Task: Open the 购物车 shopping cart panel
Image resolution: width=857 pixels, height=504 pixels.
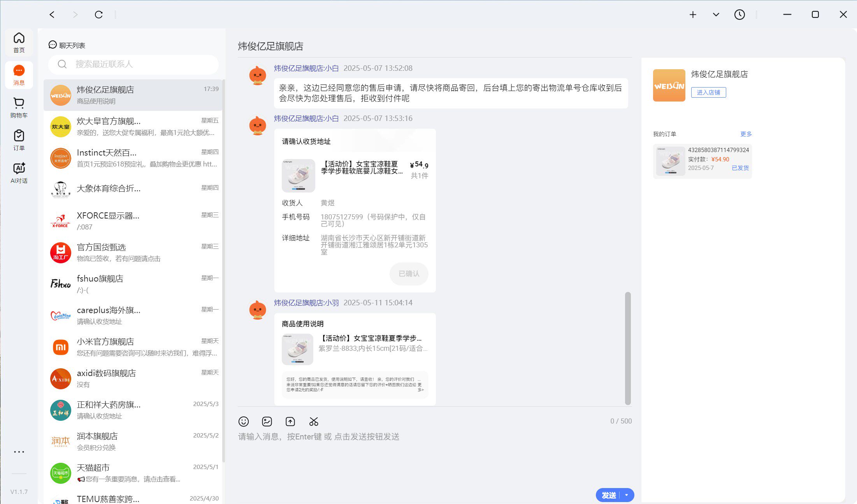Action: pos(18,106)
